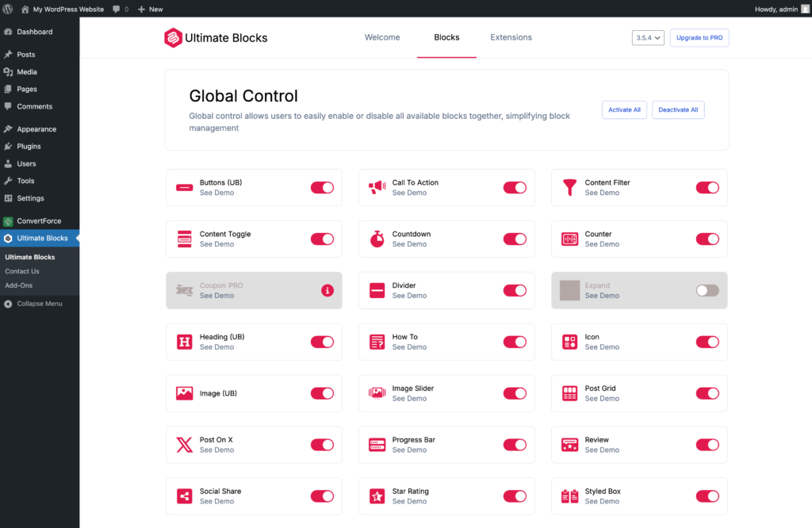Click the Social Share block icon
Image resolution: width=812 pixels, height=528 pixels.
pyautogui.click(x=184, y=496)
